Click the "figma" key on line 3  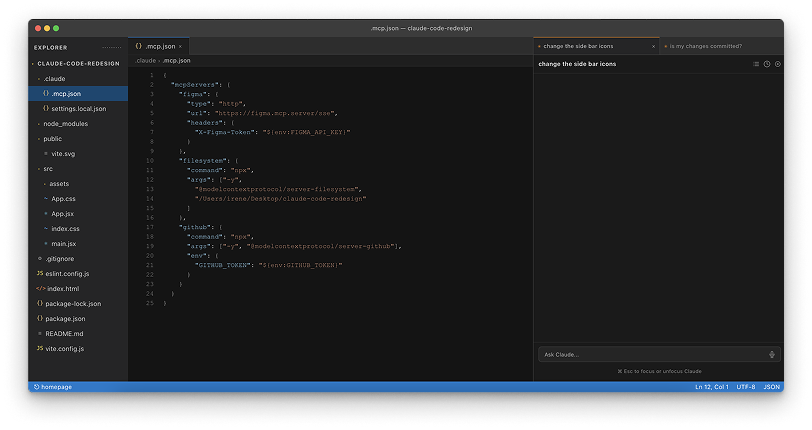pos(193,94)
